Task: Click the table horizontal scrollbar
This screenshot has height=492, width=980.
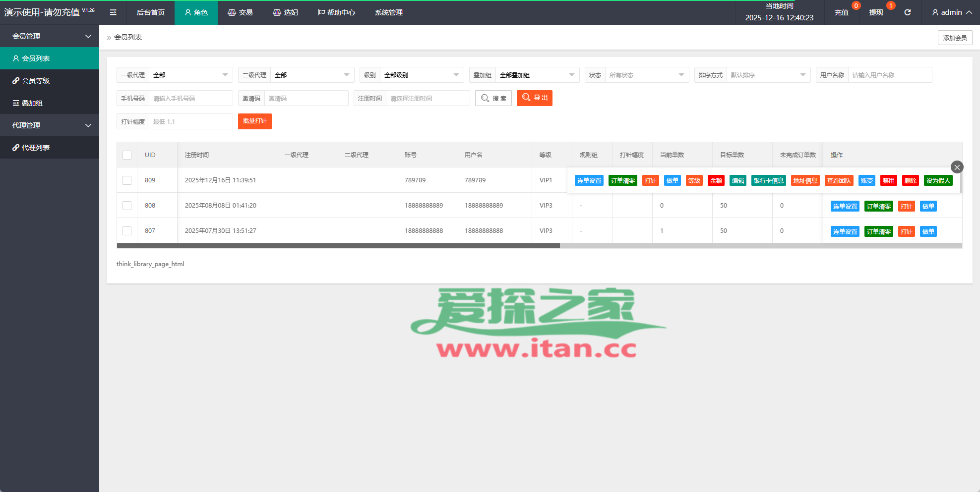Action: [338, 246]
